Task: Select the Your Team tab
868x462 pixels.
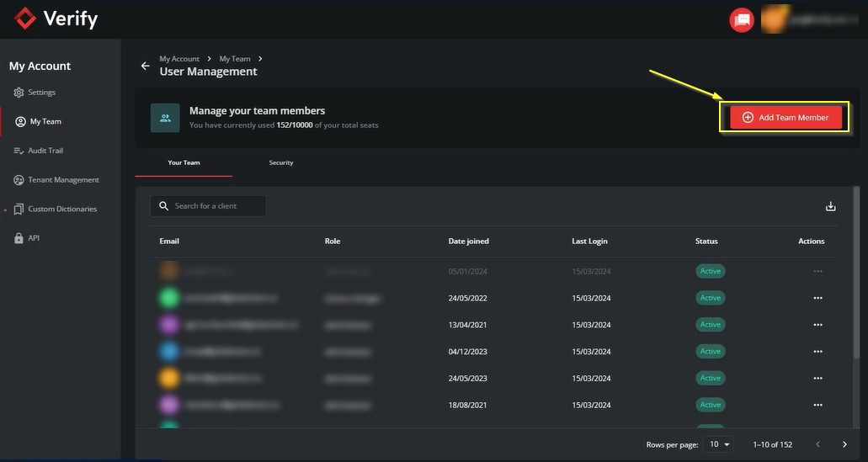Action: point(184,162)
